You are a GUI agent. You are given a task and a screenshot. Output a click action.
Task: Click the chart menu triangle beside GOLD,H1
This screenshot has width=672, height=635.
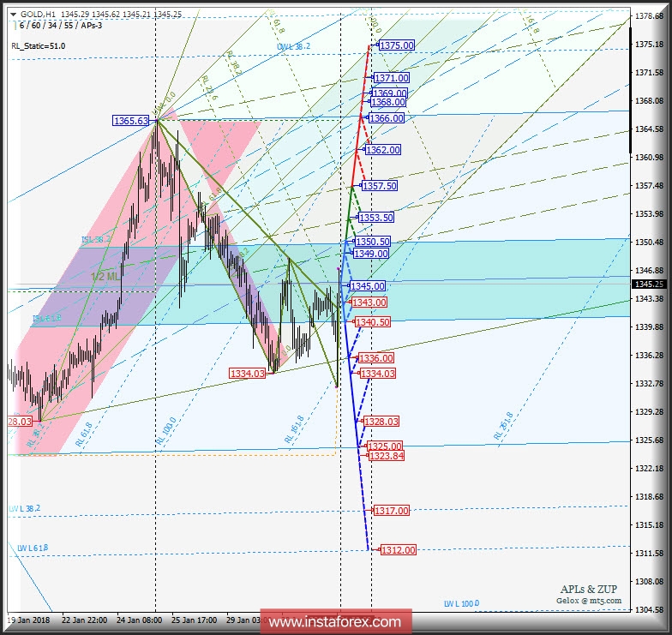[14, 15]
